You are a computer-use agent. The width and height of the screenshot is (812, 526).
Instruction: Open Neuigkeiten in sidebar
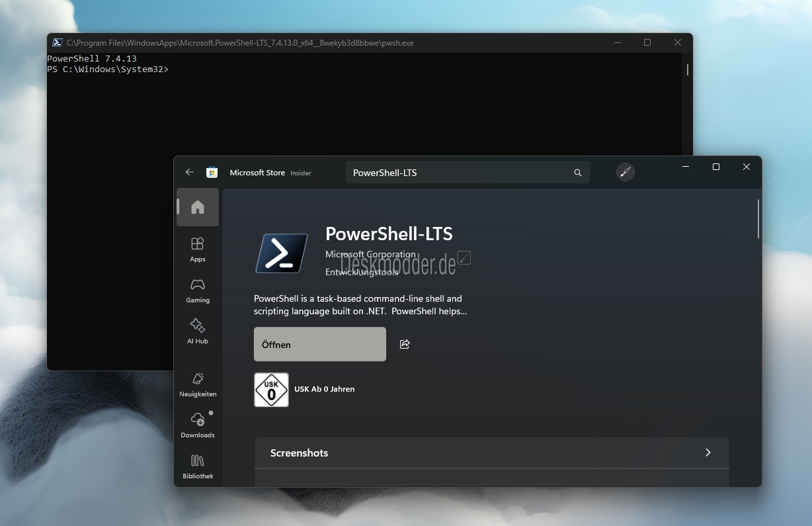tap(198, 384)
